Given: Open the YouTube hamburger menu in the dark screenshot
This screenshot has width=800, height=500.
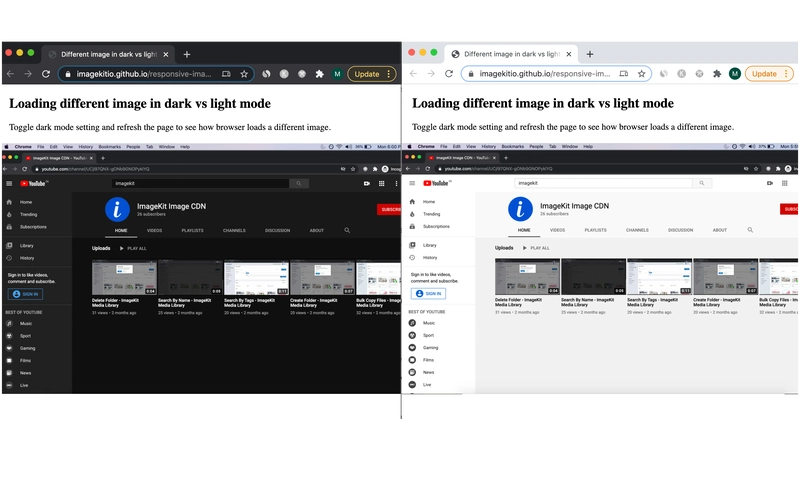Looking at the screenshot, I should (9, 183).
